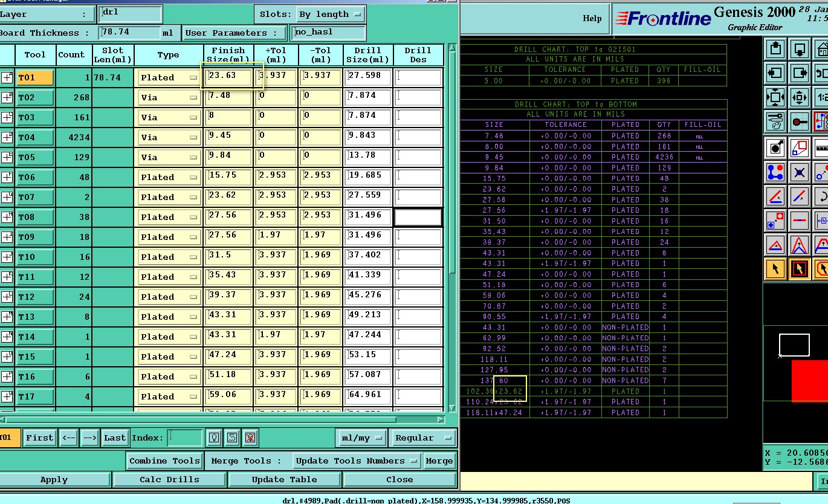Select the plain arrow pointer tool

(x=775, y=268)
